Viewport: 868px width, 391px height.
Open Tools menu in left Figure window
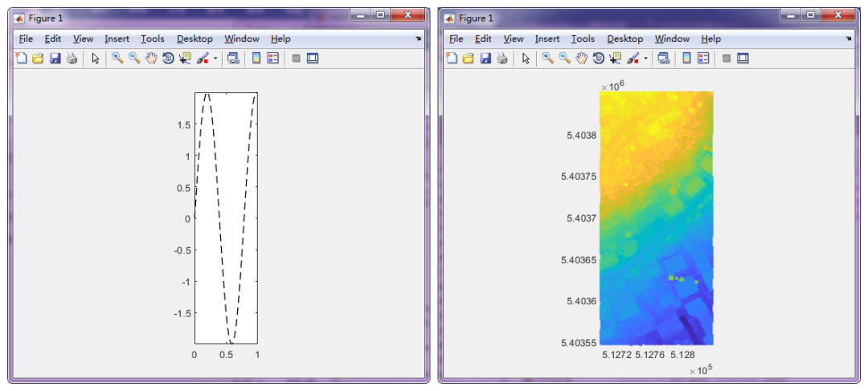click(x=153, y=39)
